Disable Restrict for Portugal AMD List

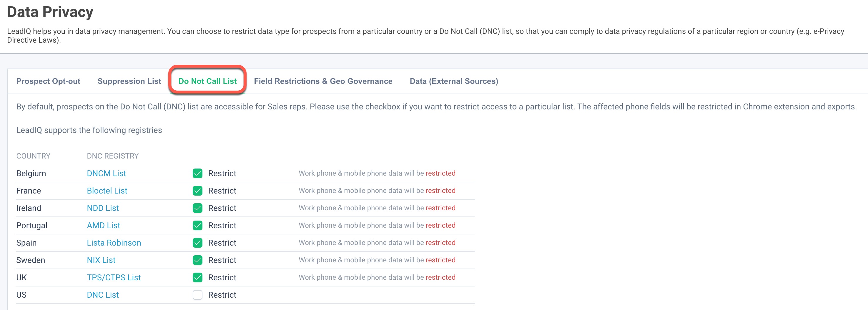(x=197, y=225)
